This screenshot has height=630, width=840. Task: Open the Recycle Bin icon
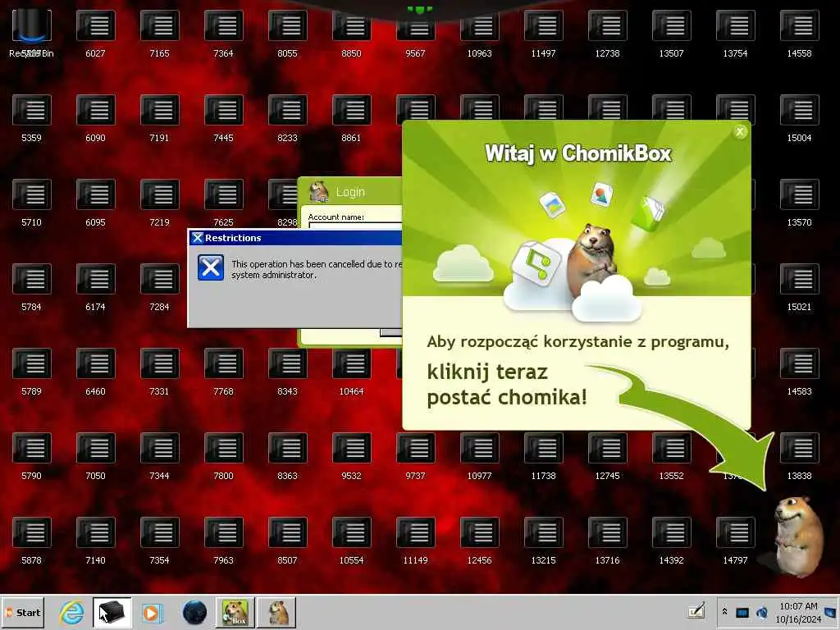(x=32, y=33)
